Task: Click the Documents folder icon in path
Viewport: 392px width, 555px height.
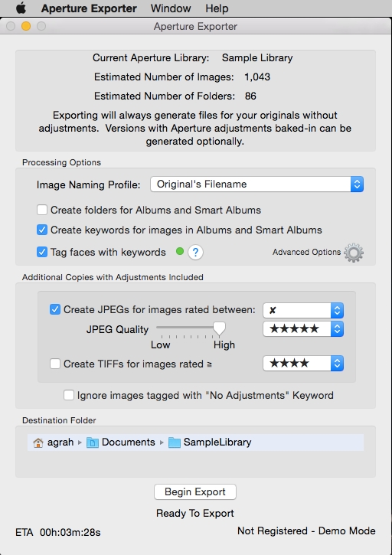Action: tap(93, 442)
